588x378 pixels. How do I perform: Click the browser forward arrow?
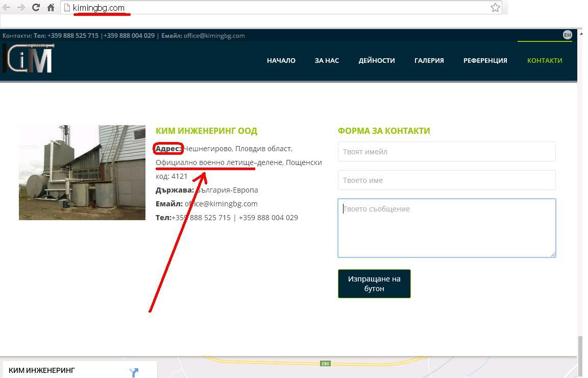click(21, 7)
